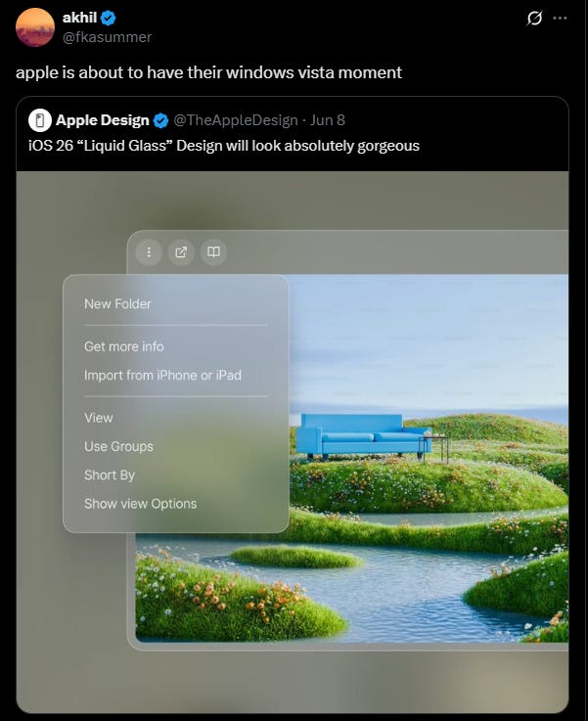Click the Grok icon beside the tweet

[534, 19]
